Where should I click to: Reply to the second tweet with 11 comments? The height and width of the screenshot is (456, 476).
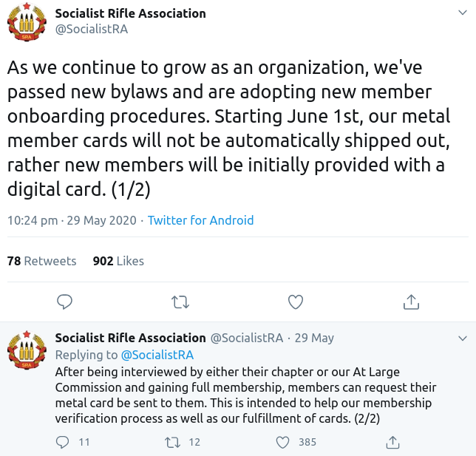pyautogui.click(x=63, y=442)
